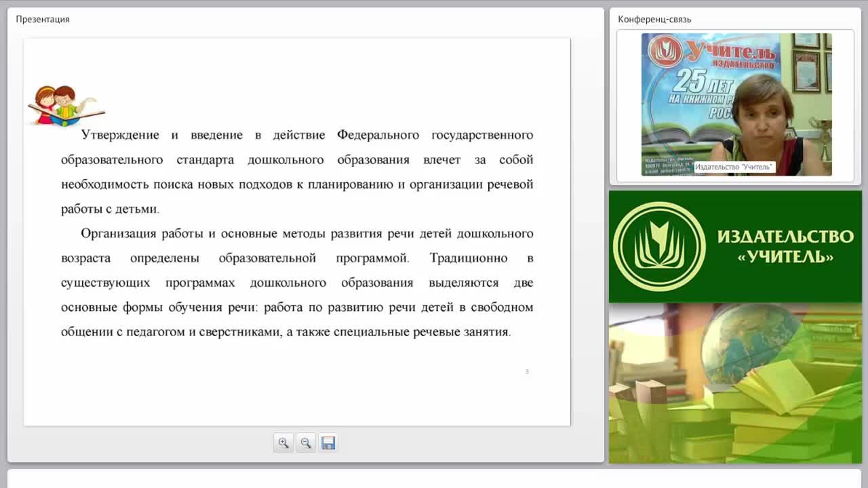
Task: Click the ИЗДАТЕЛЬСТВО «УЧИТЕЛЬ» banner text
Action: [x=785, y=246]
